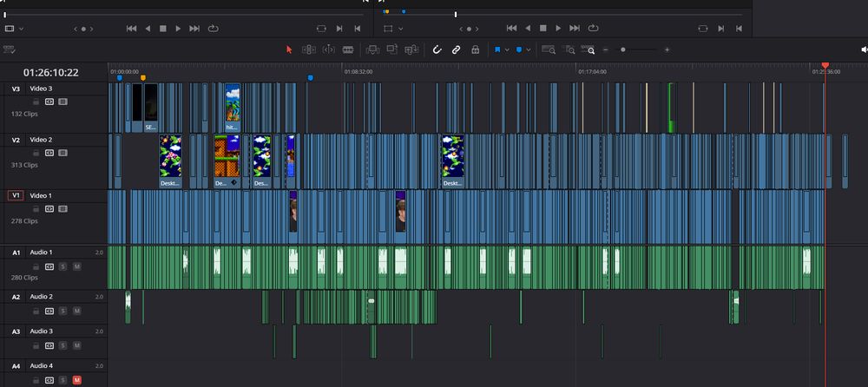Go to last frame in timeline viewer
Screen dimensions: 868x387
pyautogui.click(x=575, y=29)
